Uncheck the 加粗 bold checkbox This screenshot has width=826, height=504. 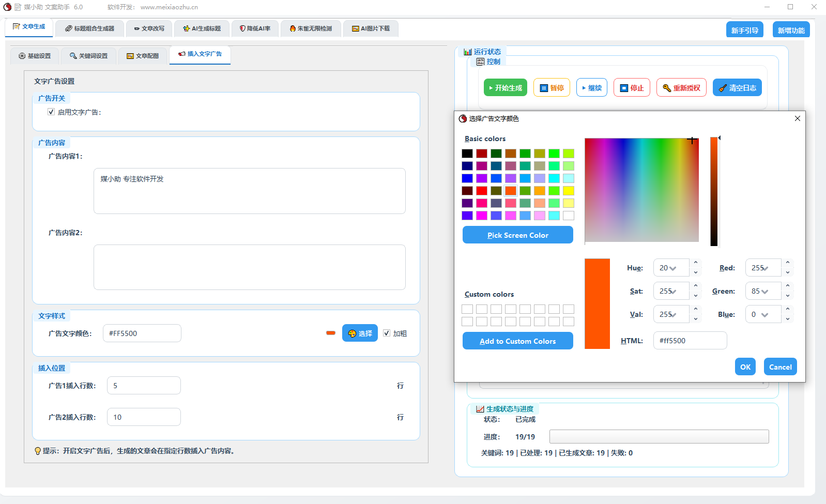point(387,333)
